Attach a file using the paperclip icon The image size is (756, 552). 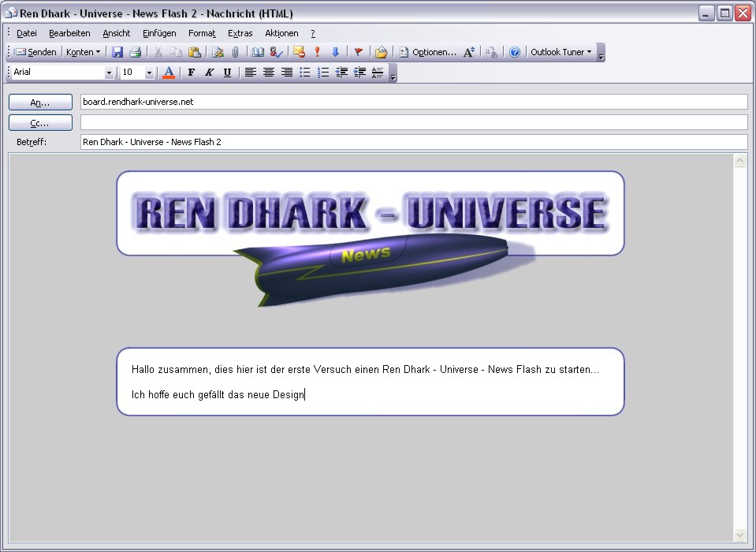(x=236, y=52)
